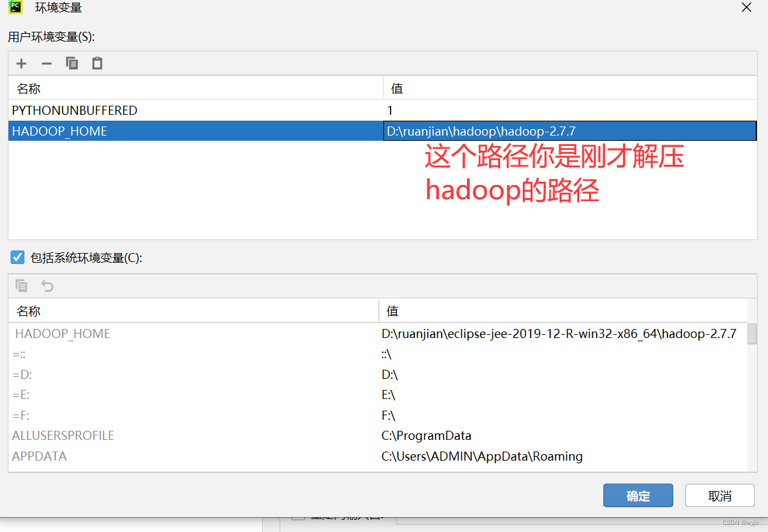Click the copy icon in system variables toolbar
This screenshot has height=532, width=768.
click(x=21, y=285)
